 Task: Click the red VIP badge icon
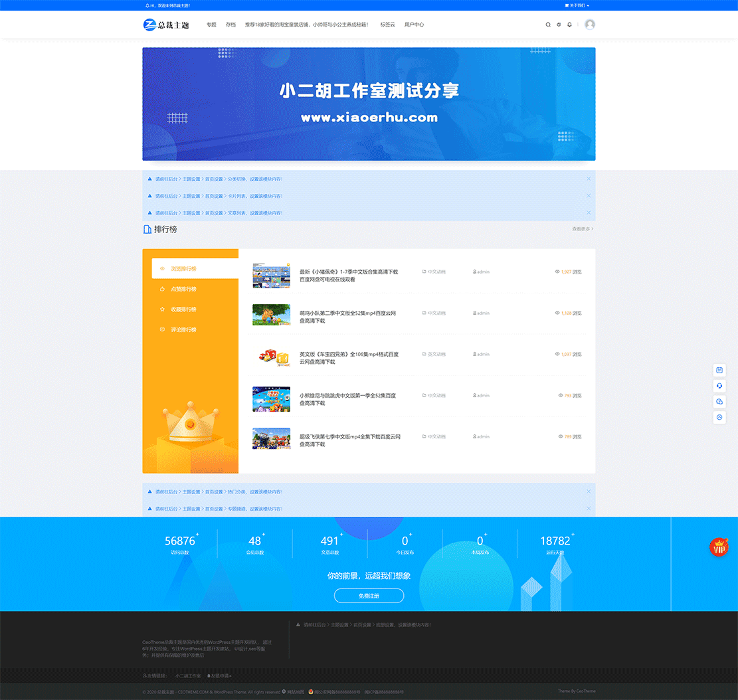tap(719, 548)
